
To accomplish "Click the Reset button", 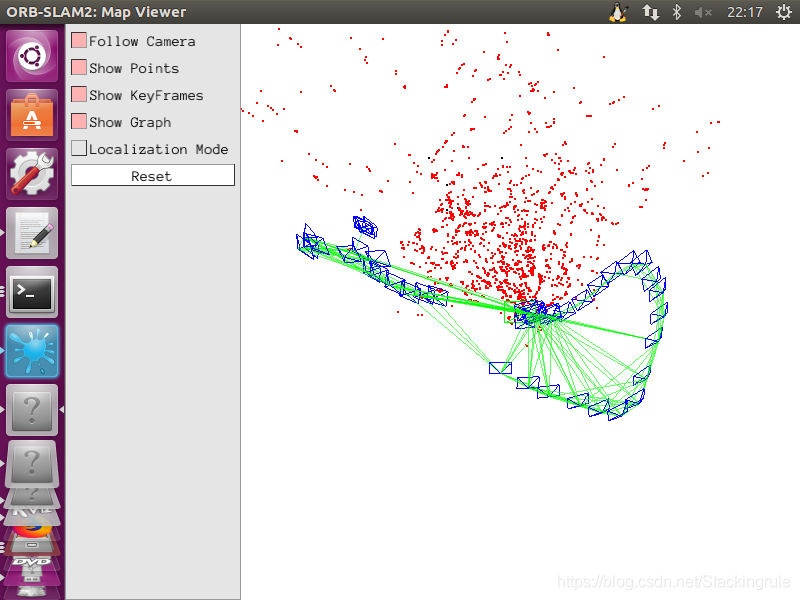I will (x=153, y=176).
